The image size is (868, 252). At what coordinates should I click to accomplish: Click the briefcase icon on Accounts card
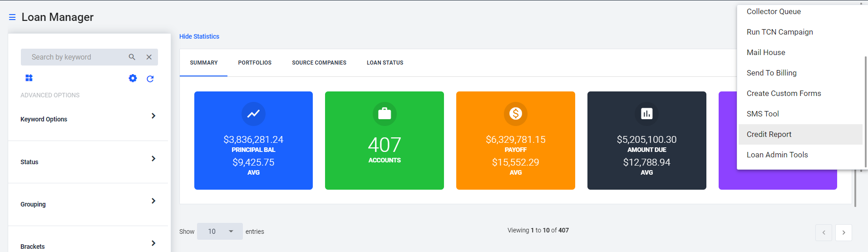(x=385, y=114)
